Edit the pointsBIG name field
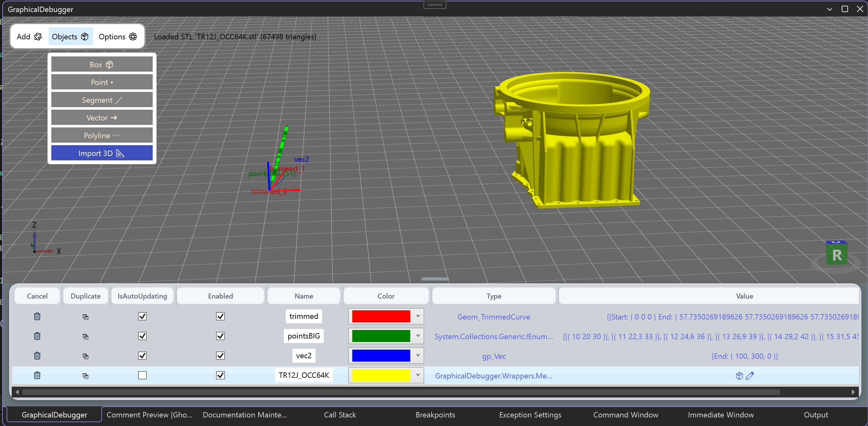 coord(303,336)
